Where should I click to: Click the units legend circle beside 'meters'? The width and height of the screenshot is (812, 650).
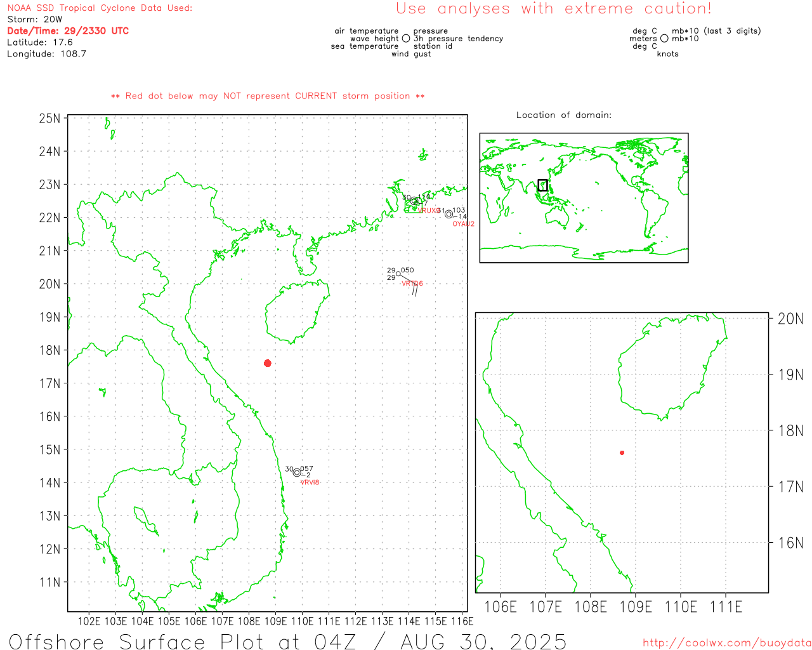664,39
